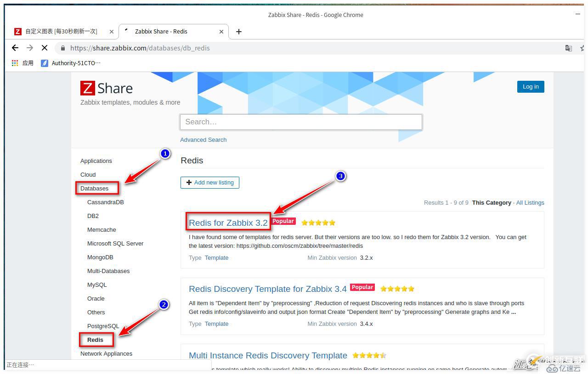
Task: Open Multi Instance Redis Discovery Template
Action: 268,356
